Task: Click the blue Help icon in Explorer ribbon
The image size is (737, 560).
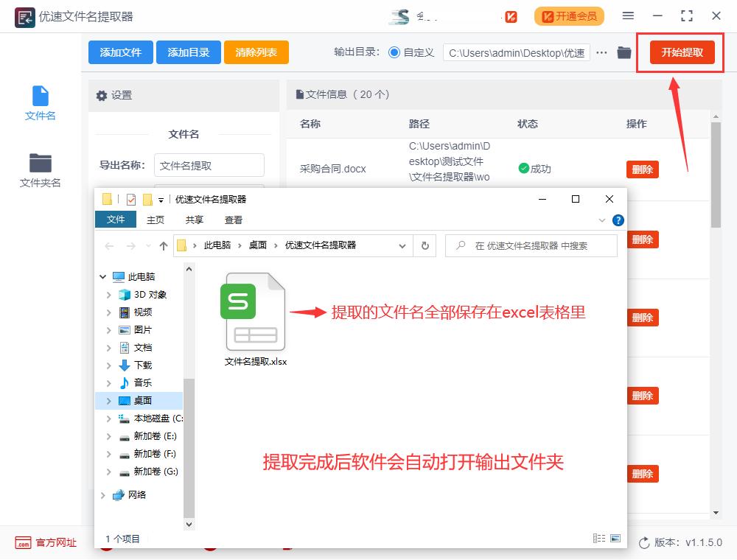Action: click(x=618, y=220)
